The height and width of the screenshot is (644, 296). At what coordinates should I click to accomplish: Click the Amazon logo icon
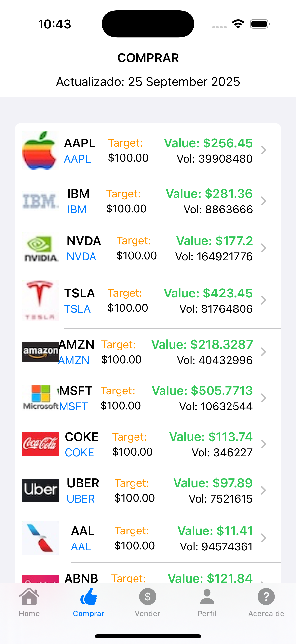point(40,352)
